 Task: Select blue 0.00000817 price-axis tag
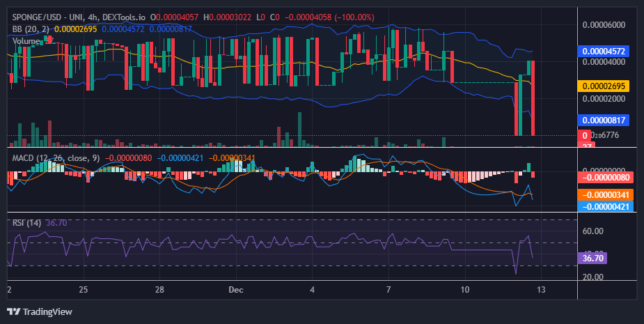point(604,120)
